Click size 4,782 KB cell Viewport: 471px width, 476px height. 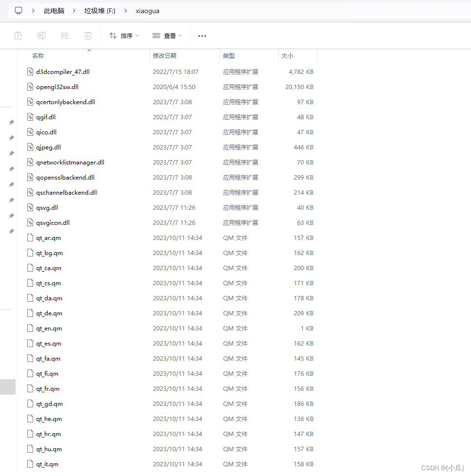coord(301,72)
